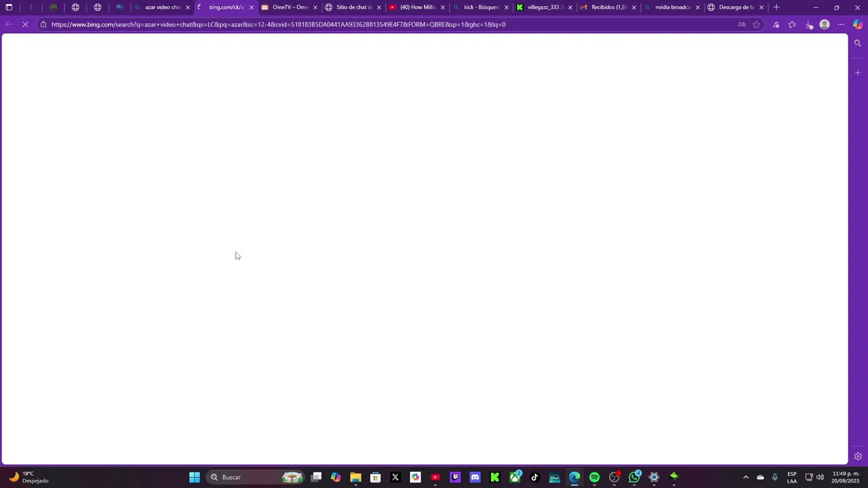Image resolution: width=868 pixels, height=488 pixels.
Task: Close the 'kick - Búsqueda' tab
Action: coord(507,7)
